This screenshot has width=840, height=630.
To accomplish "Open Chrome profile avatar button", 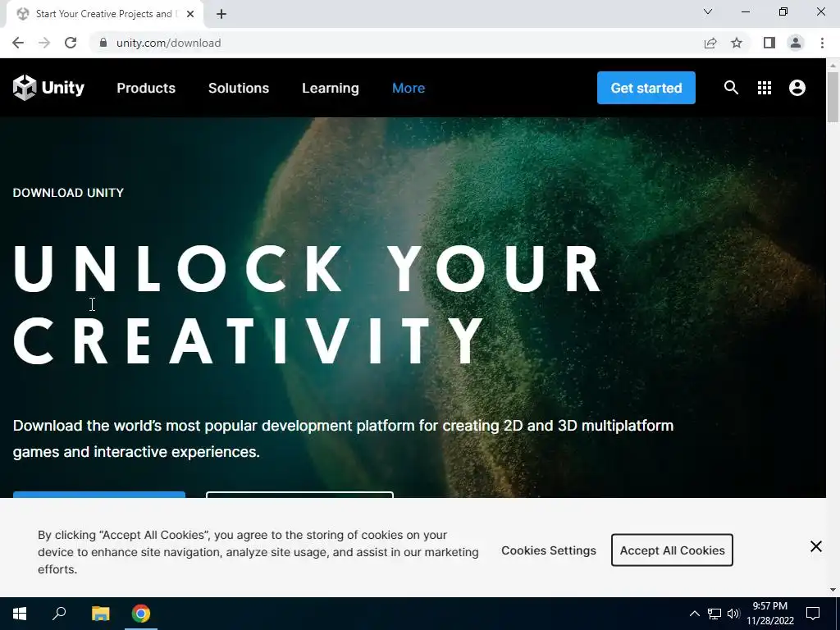I will (796, 43).
